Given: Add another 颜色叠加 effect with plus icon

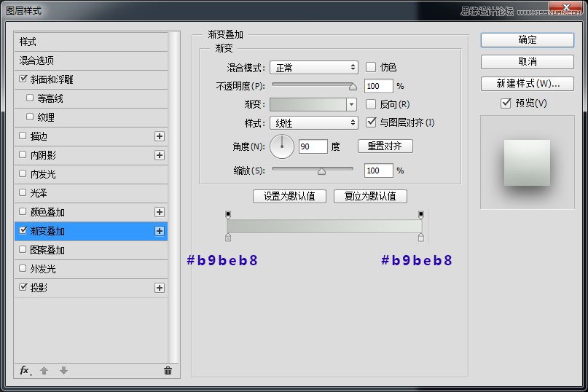Looking at the screenshot, I should (160, 212).
